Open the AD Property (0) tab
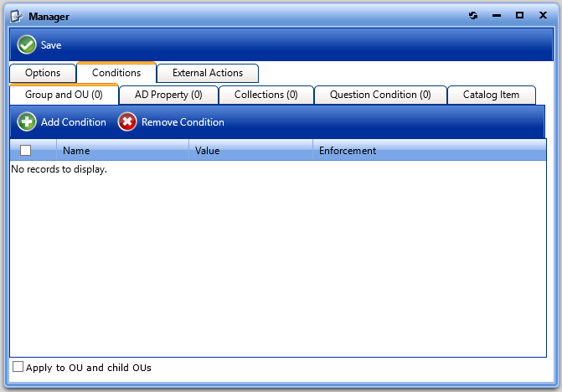Screen dimensions: 562x392 coord(168,95)
